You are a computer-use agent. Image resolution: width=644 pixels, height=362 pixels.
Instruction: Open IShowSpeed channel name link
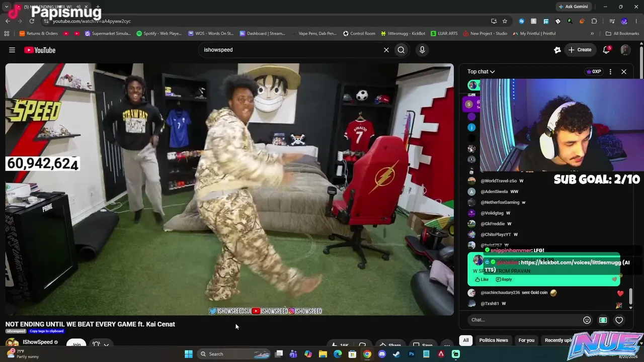38,342
